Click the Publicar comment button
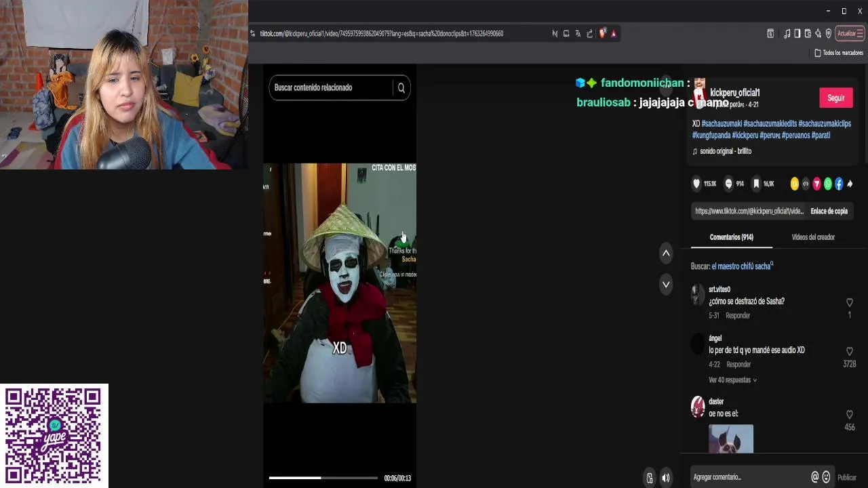Screen dimensions: 868x488 click(x=847, y=478)
